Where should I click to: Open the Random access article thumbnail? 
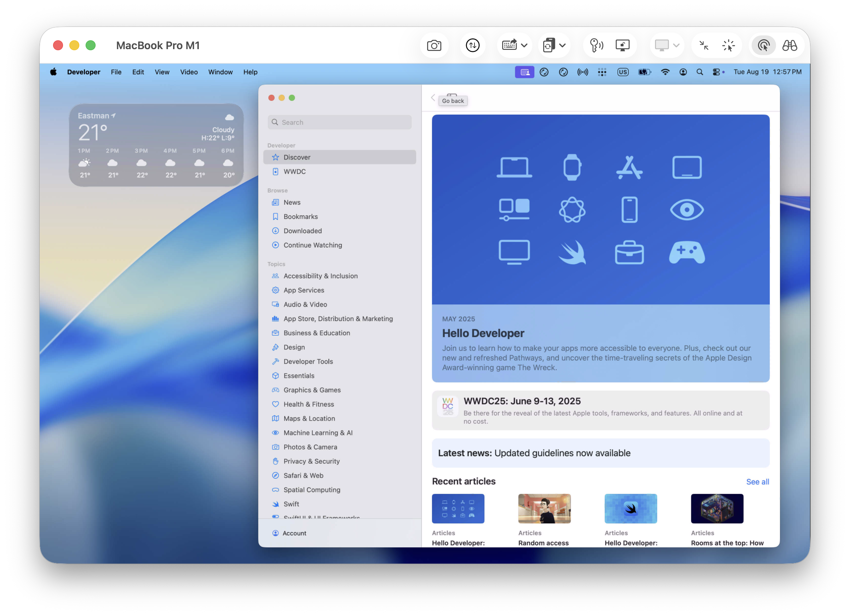544,509
